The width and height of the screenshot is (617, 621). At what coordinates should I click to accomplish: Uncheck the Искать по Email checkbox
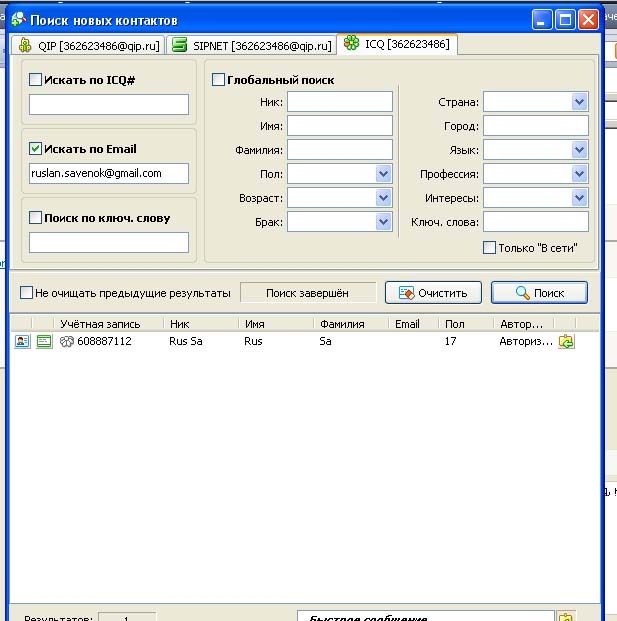click(x=35, y=149)
